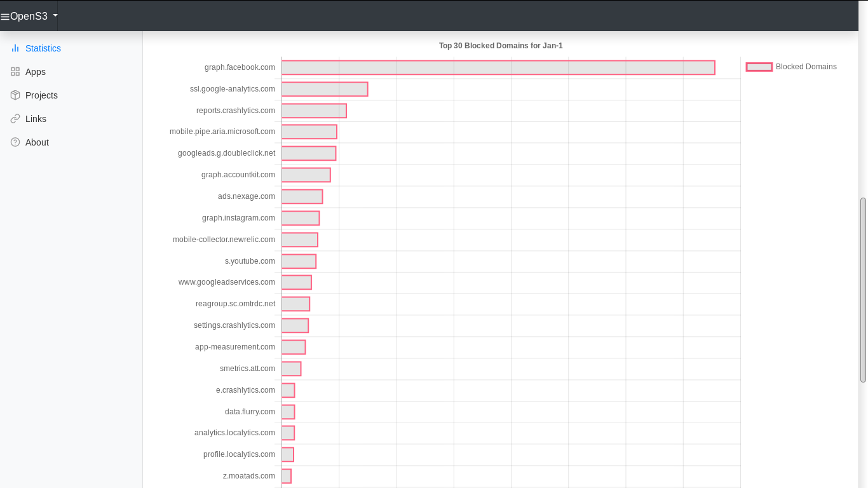The width and height of the screenshot is (868, 488).
Task: Click the smetrics.att.com label
Action: click(248, 369)
